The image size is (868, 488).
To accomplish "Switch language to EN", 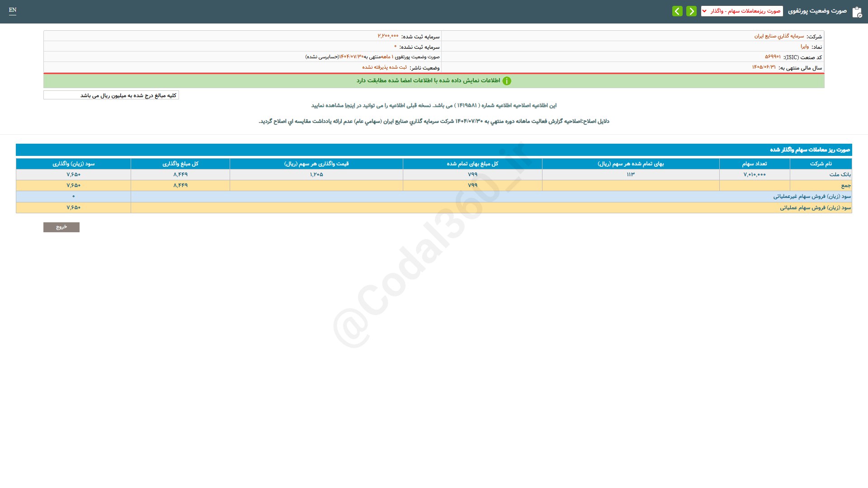I will click(x=13, y=10).
